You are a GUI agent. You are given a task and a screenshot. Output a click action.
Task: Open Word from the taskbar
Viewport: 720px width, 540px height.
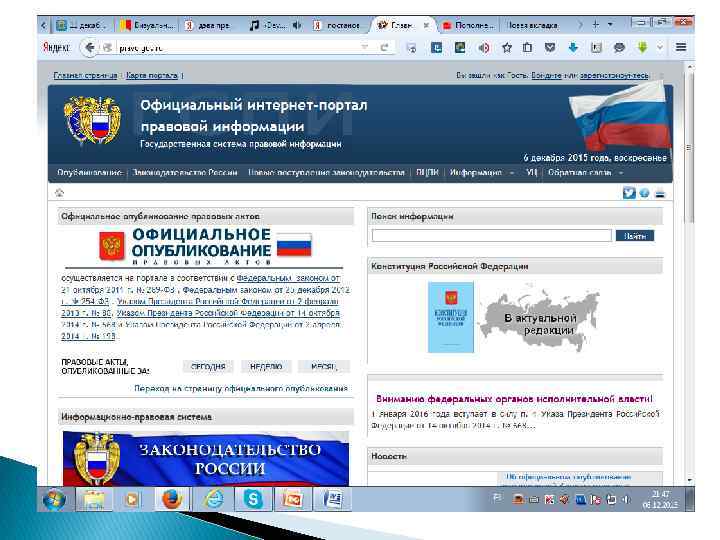[x=332, y=499]
